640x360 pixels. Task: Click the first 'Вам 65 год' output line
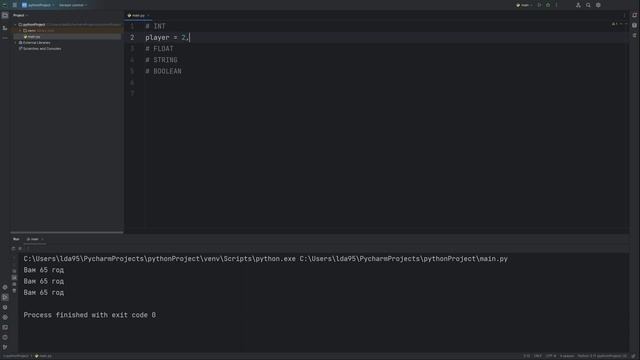[44, 270]
